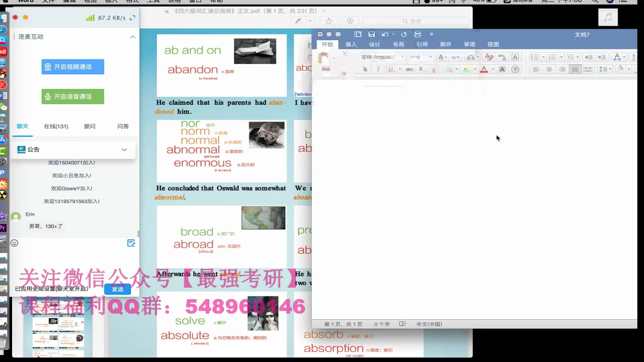Center-align the paragraph text

[x=549, y=69]
